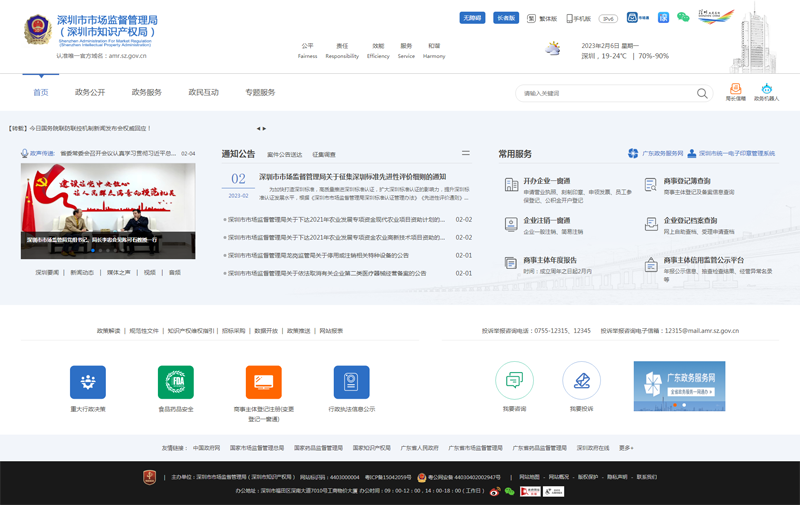This screenshot has height=505, width=800.
Task: Open the 广东政务服务网 banner
Action: click(x=680, y=386)
